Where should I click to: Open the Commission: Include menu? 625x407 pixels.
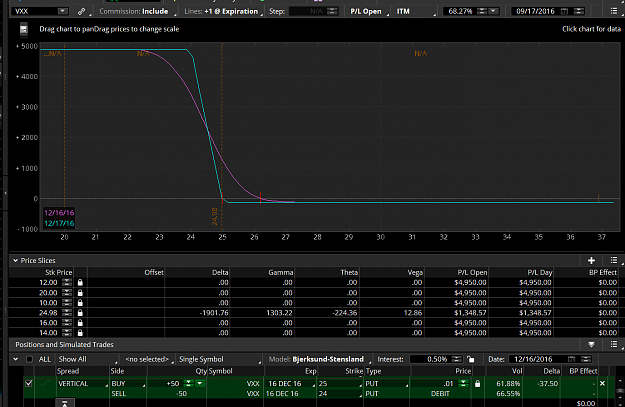(x=136, y=12)
